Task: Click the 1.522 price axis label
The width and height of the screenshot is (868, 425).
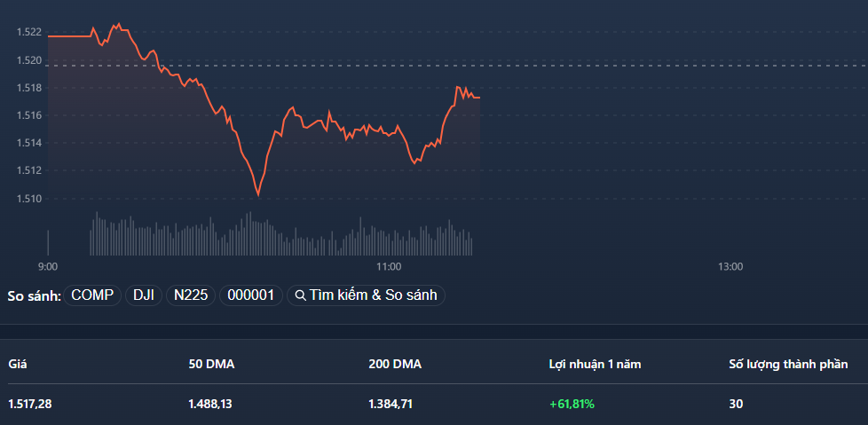Action: coord(28,32)
